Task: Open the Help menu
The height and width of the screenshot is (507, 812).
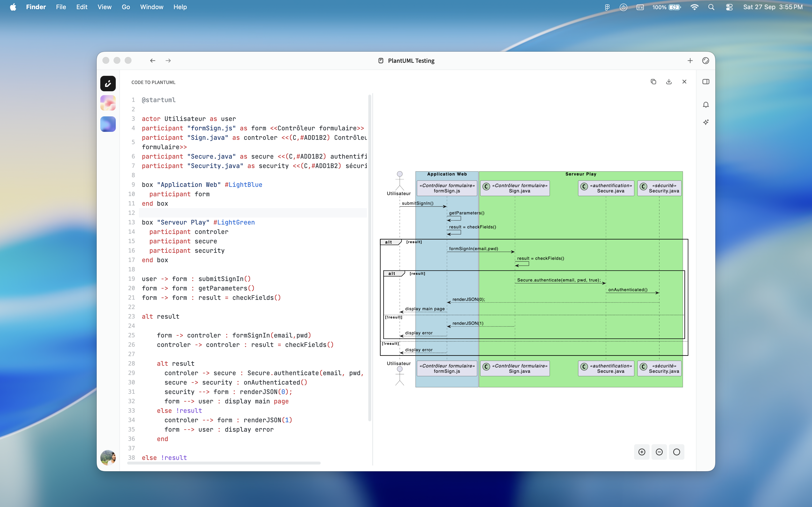Action: 180,7
